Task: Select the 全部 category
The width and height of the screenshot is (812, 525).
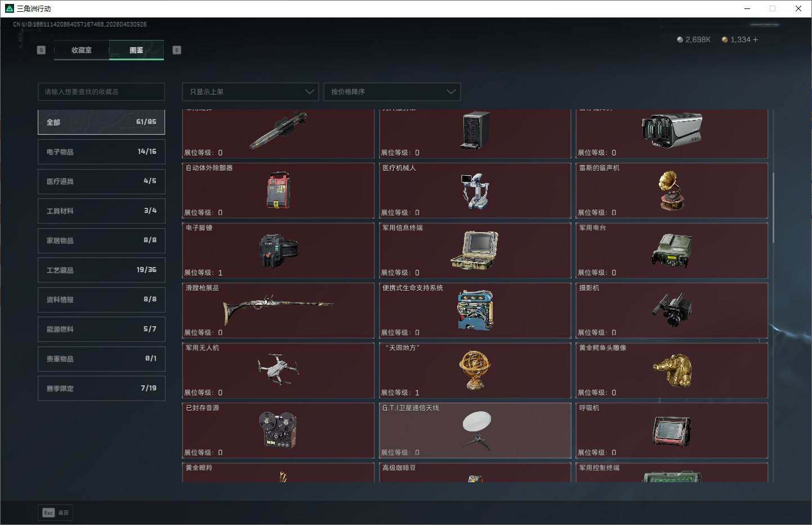Action: 101,122
